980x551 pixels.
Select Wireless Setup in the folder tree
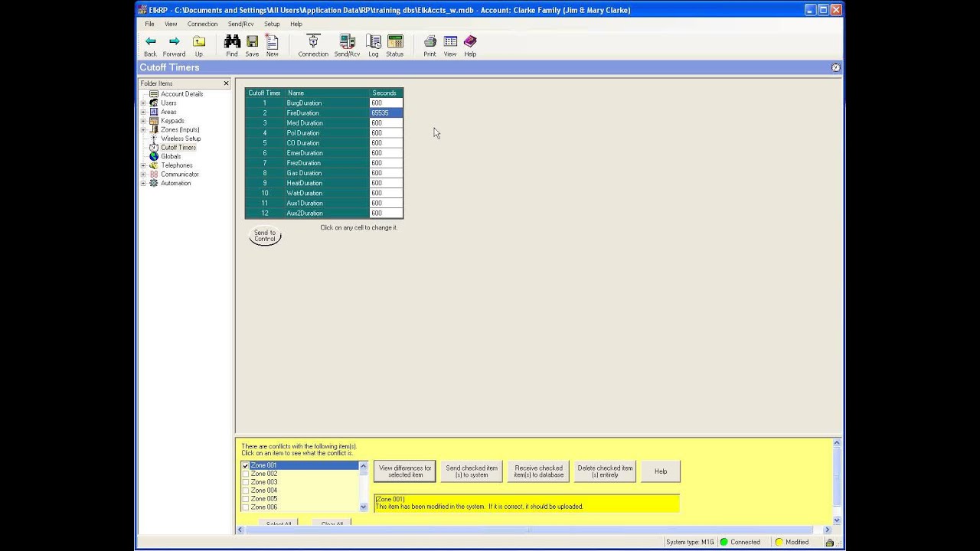click(181, 139)
